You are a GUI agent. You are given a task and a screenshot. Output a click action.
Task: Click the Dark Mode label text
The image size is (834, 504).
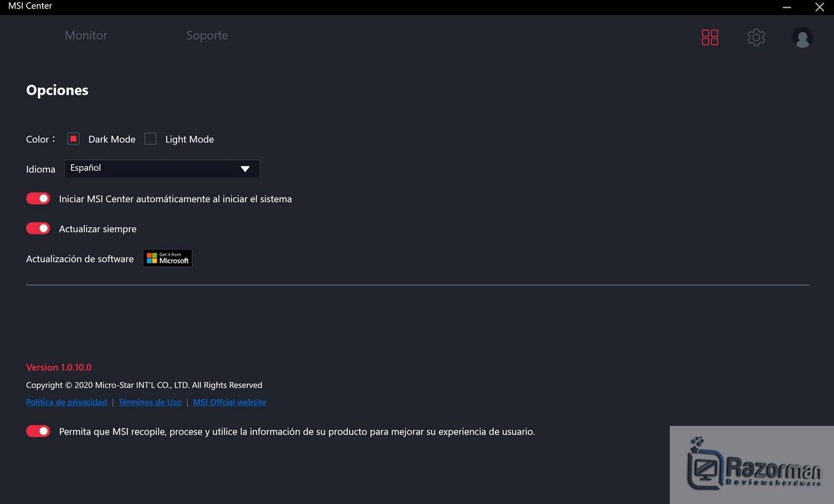[112, 139]
